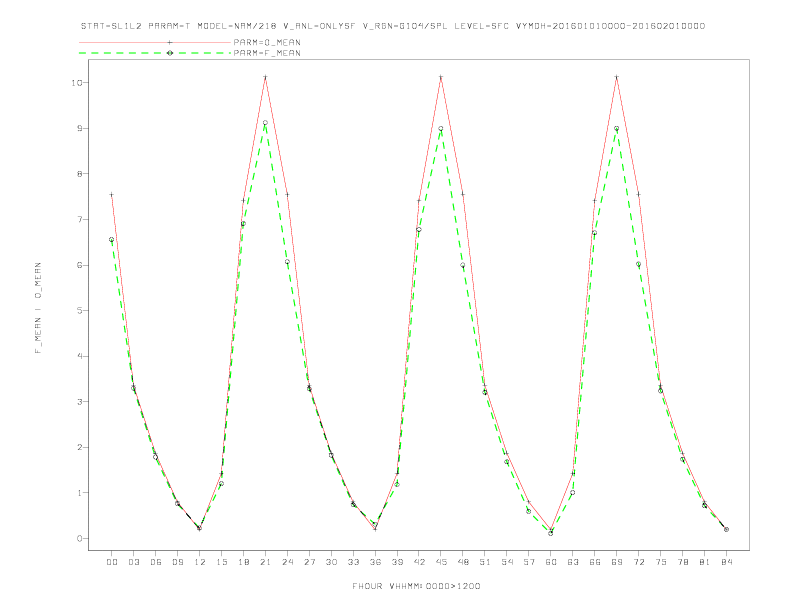
Task: Click x-axis tick label 03
Action: [133, 562]
